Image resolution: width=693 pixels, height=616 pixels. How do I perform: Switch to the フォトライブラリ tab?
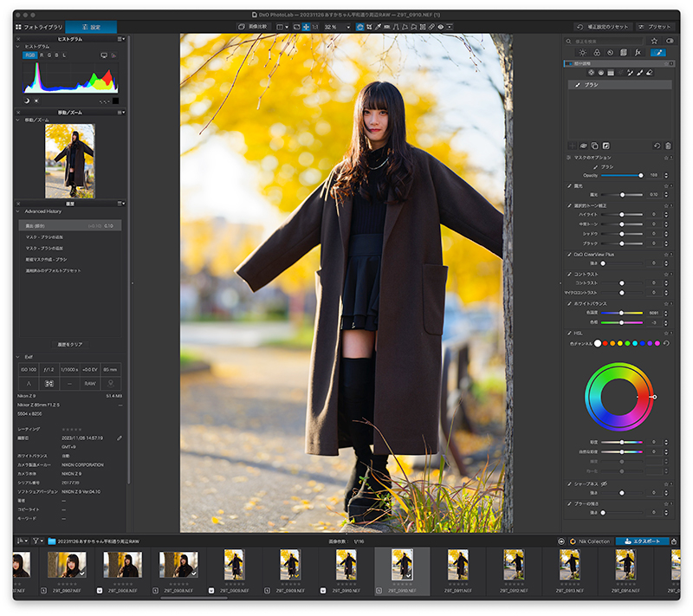pos(39,27)
